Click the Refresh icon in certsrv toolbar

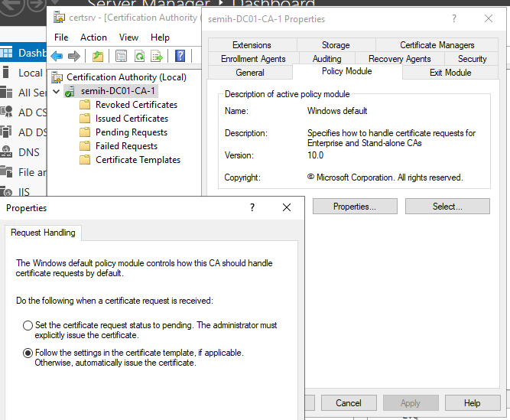(x=139, y=56)
